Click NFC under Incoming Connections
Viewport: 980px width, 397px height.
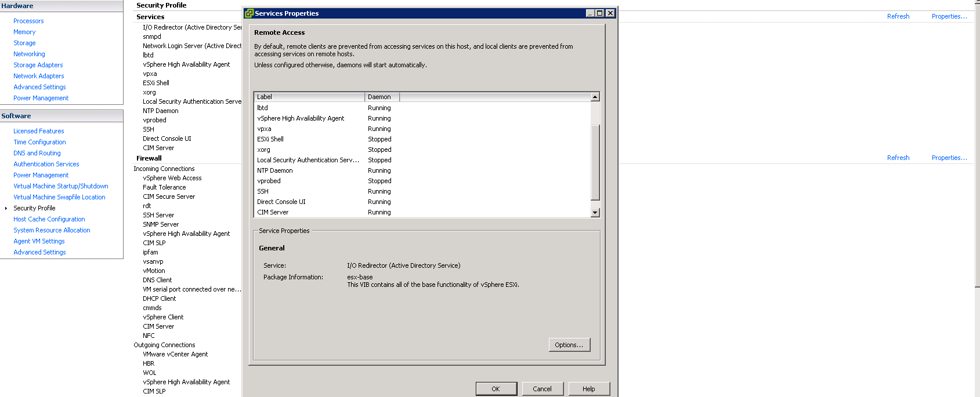149,336
